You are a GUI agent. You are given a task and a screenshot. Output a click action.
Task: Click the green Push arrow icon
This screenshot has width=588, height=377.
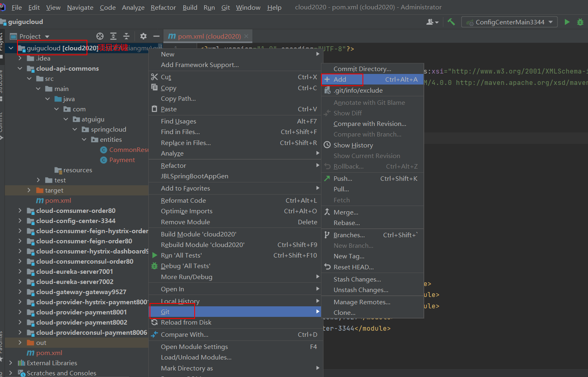tap(327, 178)
